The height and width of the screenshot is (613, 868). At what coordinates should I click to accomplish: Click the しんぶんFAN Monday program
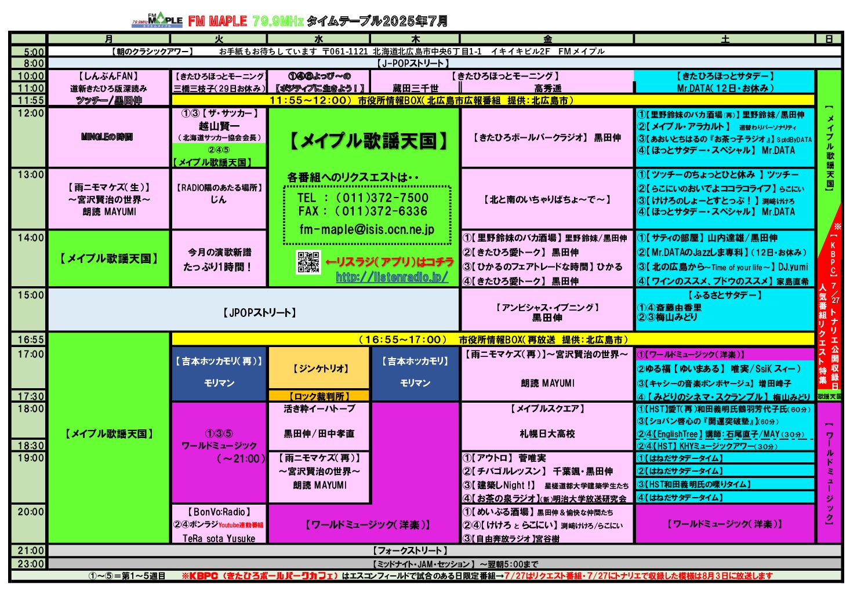pos(108,88)
